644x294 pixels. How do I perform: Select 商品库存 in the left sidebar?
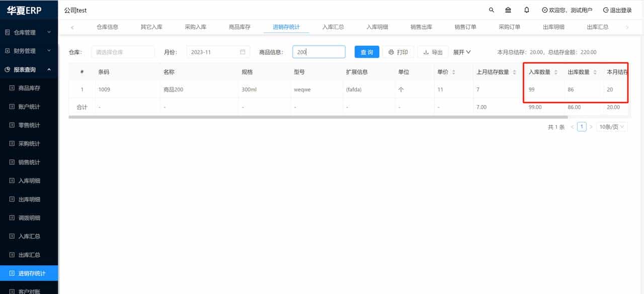click(x=30, y=88)
